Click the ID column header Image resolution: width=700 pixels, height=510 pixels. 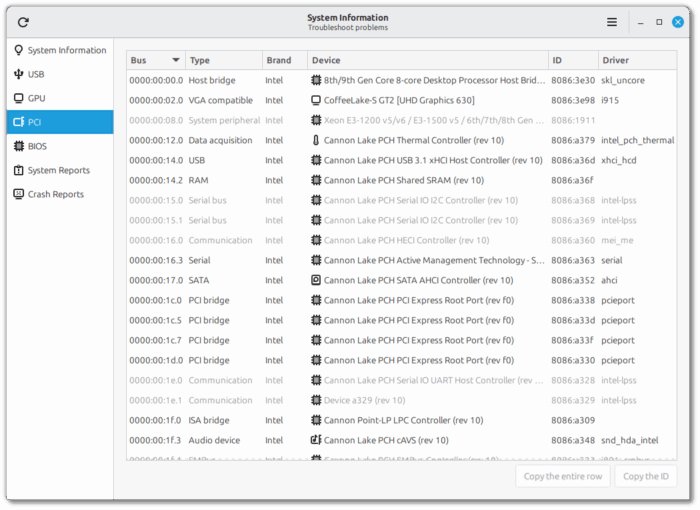click(x=572, y=60)
